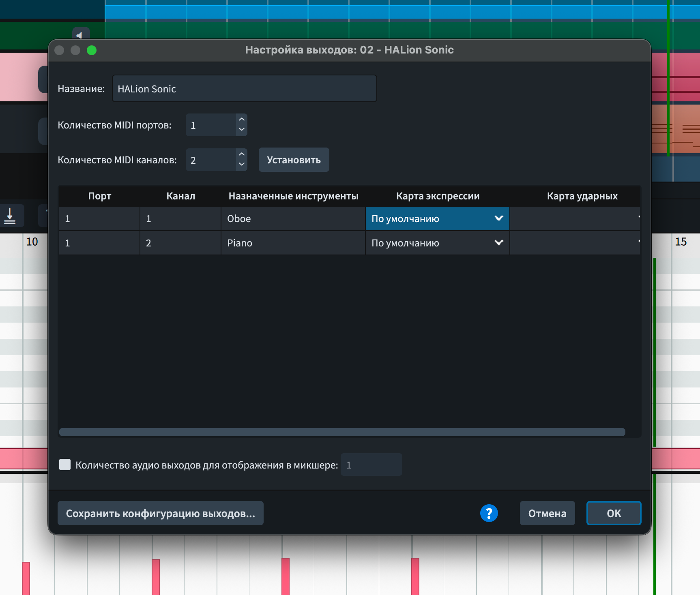
Task: Increase the MIDI channels count with the up arrow
Action: (x=242, y=154)
